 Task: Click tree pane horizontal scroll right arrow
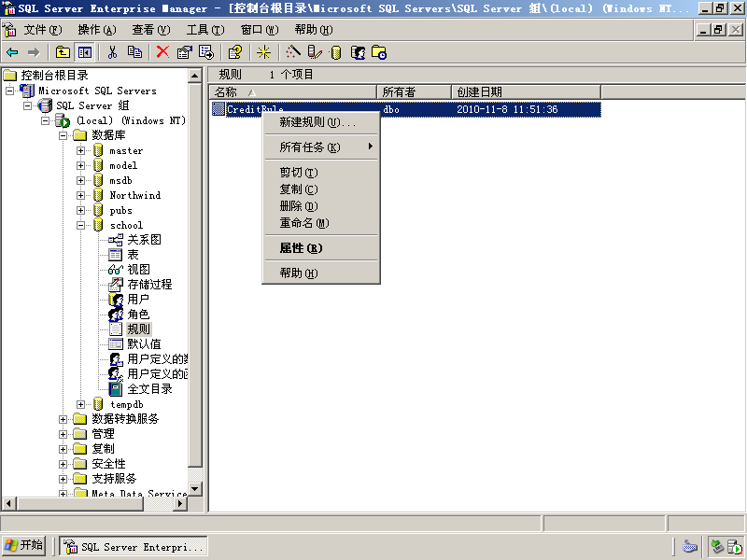180,504
